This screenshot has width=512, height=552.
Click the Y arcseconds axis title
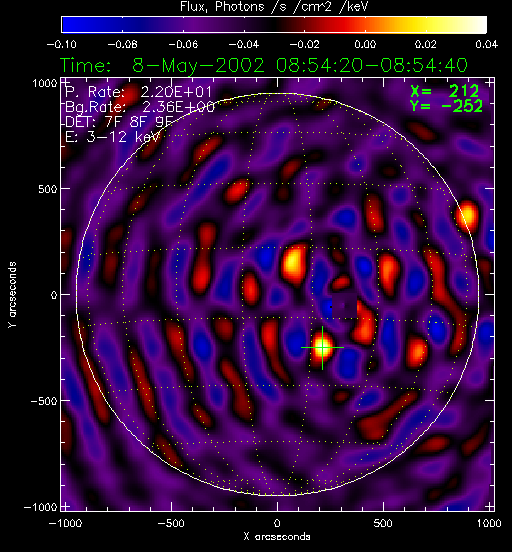(12, 295)
